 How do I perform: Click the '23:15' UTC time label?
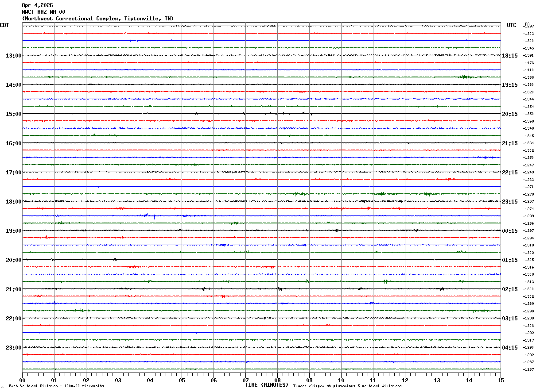[x=510, y=202]
